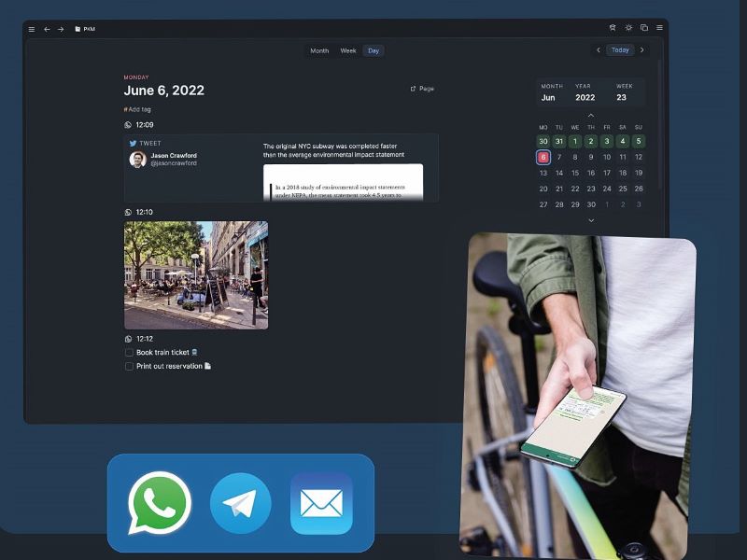The height and width of the screenshot is (560, 747).
Task: Click the Page link
Action: tap(422, 89)
